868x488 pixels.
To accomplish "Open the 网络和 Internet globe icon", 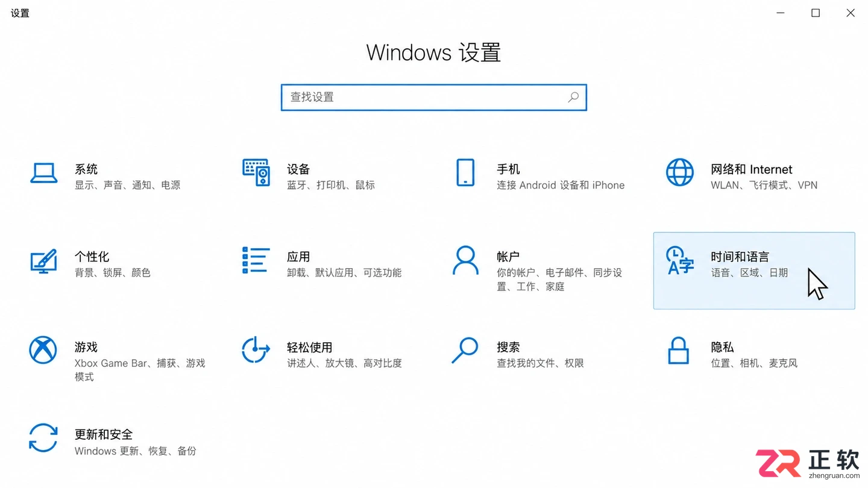I will click(x=680, y=173).
